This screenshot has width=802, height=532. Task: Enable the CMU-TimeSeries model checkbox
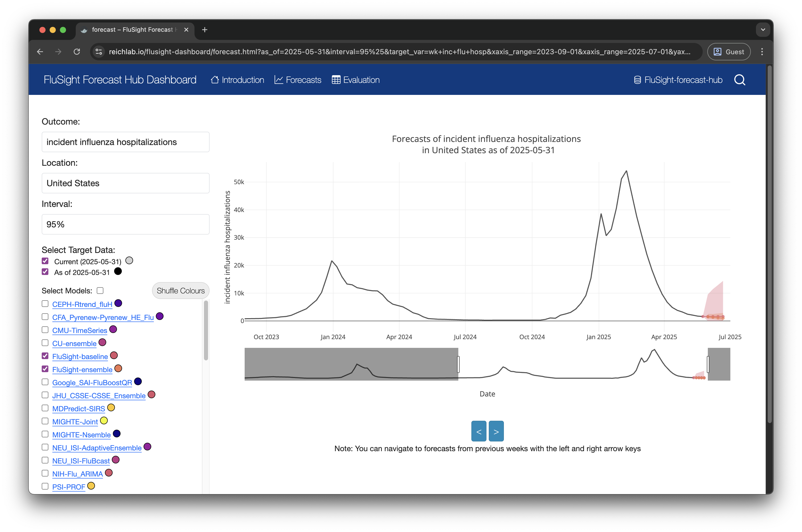tap(45, 329)
